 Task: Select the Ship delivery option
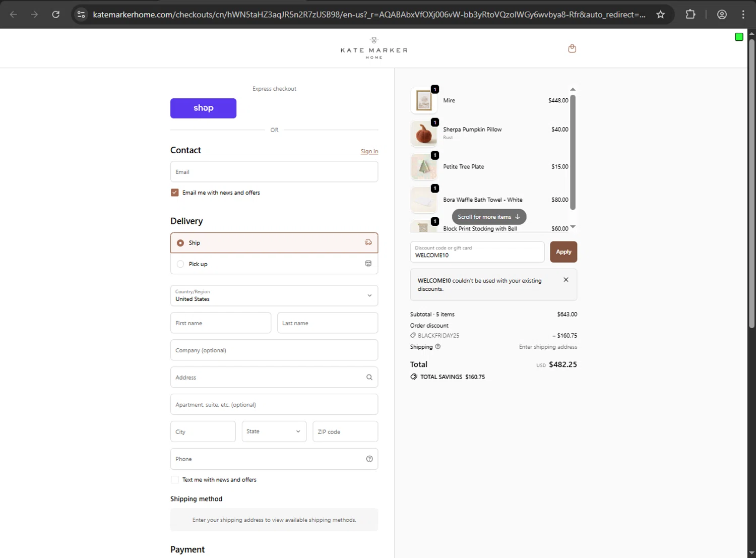274,243
